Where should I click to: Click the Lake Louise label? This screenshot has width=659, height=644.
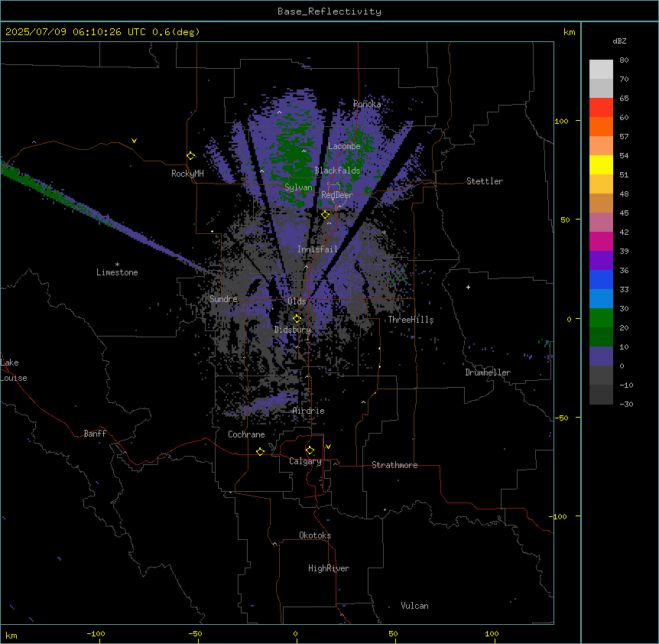tap(14, 370)
